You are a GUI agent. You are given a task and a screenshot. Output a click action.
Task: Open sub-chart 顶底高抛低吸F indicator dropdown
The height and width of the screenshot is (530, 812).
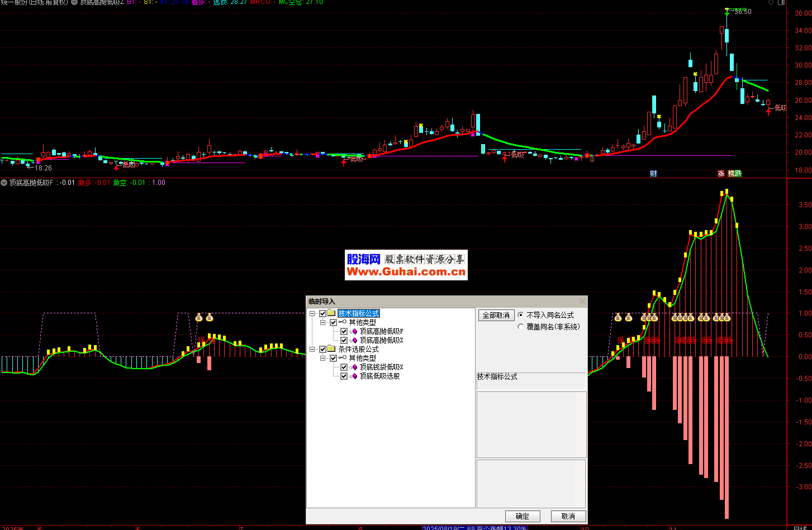4,183
